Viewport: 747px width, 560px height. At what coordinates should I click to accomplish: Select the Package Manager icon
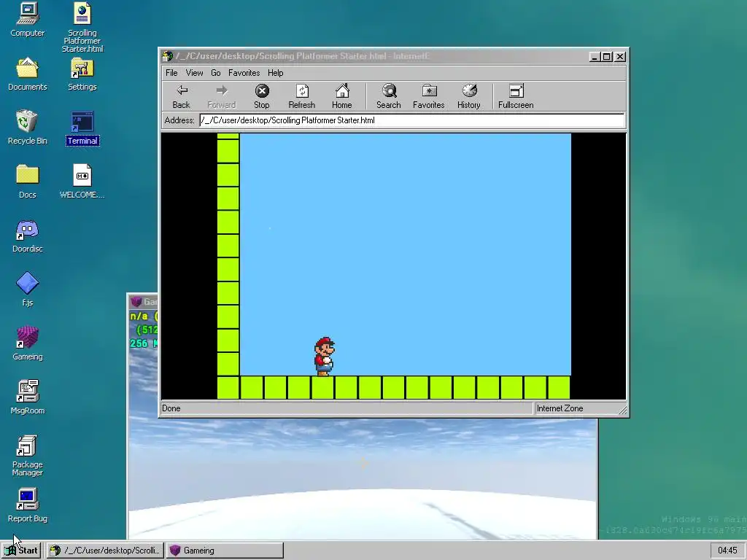coord(28,455)
